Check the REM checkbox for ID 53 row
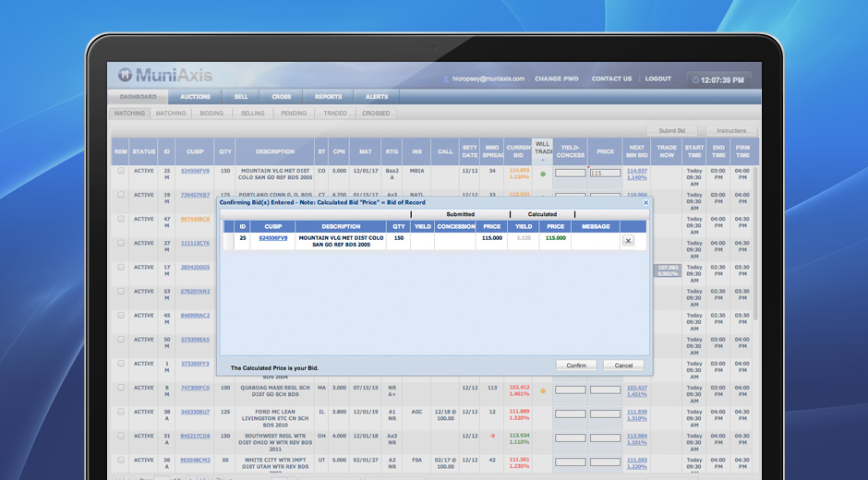The height and width of the screenshot is (480, 868). [x=121, y=291]
